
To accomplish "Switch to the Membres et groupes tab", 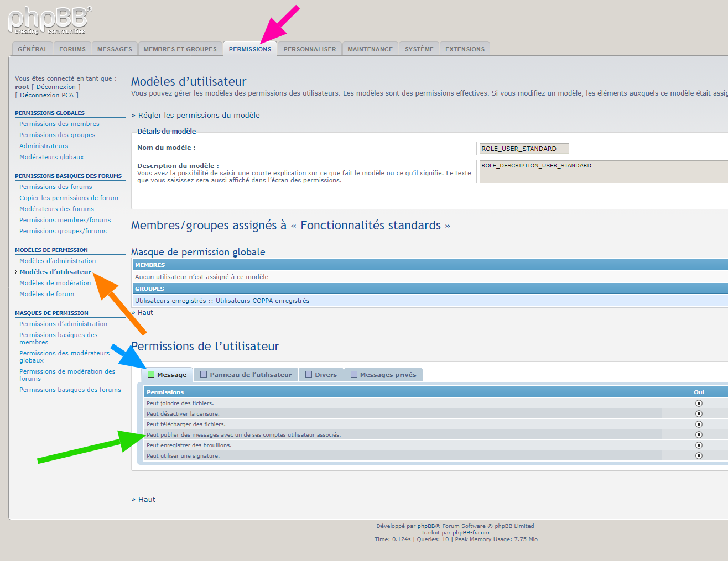I will pyautogui.click(x=180, y=49).
